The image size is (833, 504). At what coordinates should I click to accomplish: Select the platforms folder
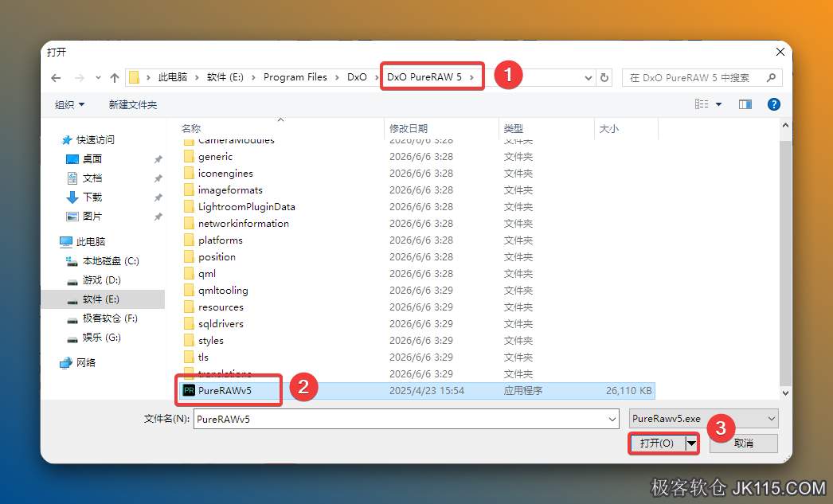[x=220, y=240]
